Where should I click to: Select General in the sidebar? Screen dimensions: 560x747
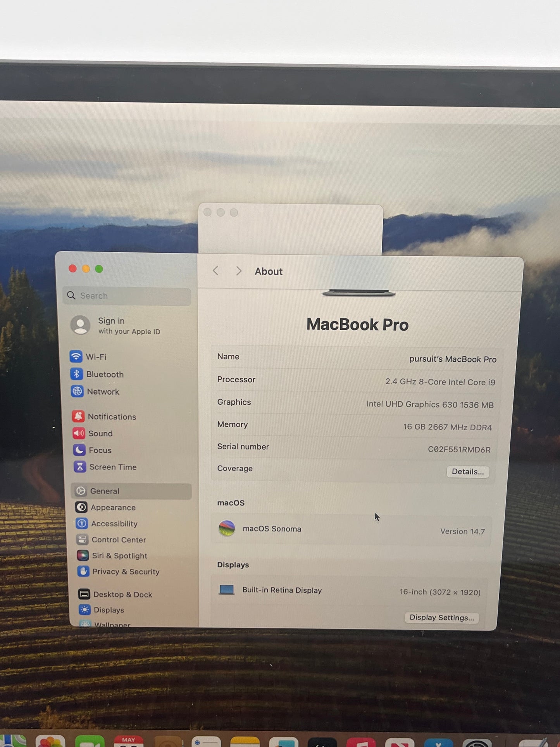point(131,491)
